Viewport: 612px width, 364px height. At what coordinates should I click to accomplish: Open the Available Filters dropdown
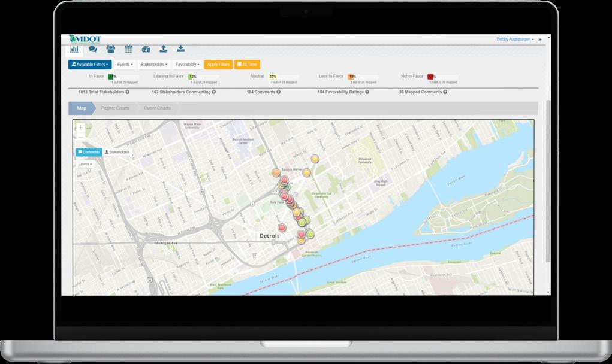coord(90,65)
